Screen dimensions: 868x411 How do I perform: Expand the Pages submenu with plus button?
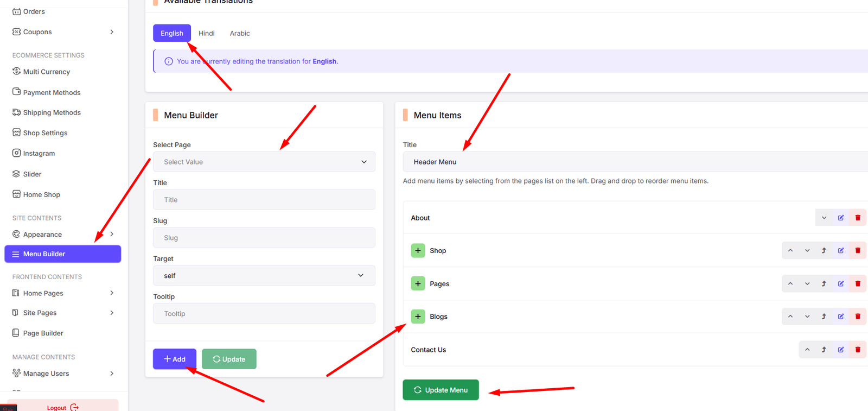pyautogui.click(x=418, y=284)
